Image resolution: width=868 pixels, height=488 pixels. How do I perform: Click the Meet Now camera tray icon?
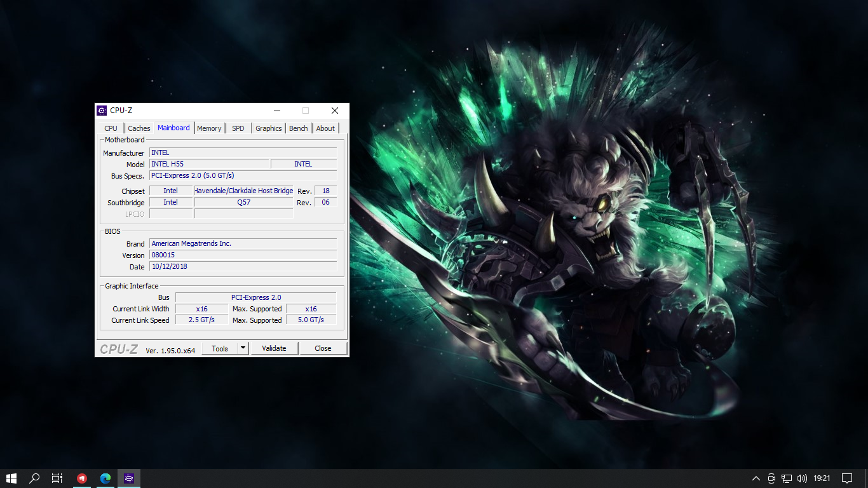click(x=771, y=478)
